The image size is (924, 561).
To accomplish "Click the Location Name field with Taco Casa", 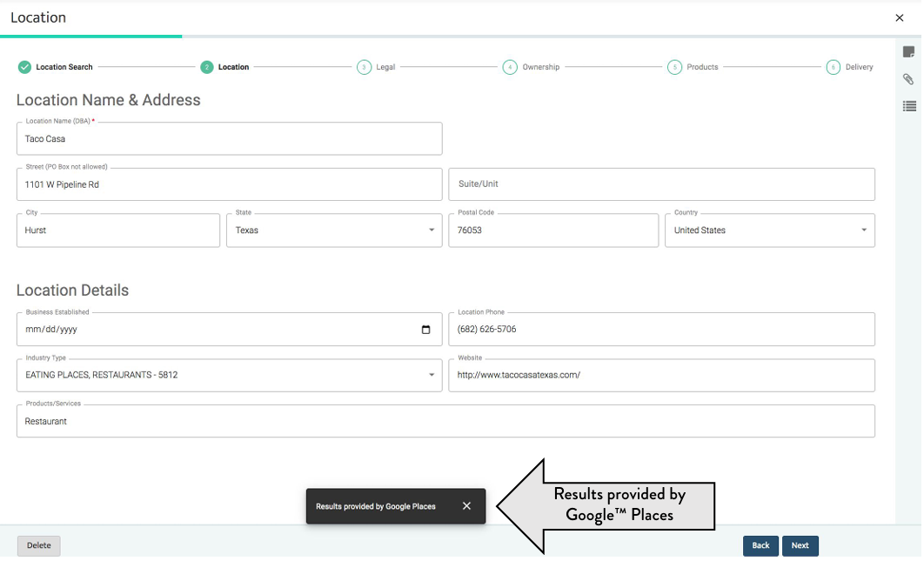I will click(x=229, y=139).
